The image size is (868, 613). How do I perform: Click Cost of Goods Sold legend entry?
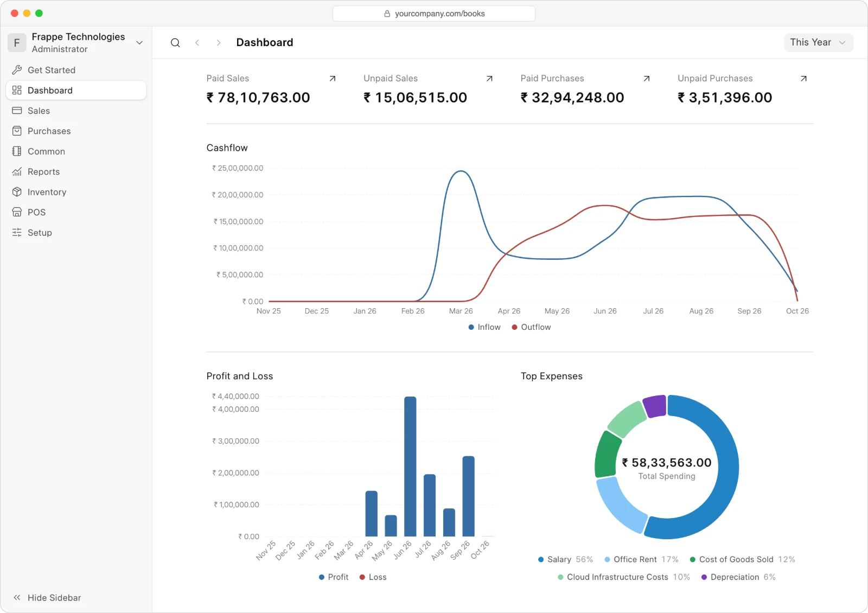(743, 559)
